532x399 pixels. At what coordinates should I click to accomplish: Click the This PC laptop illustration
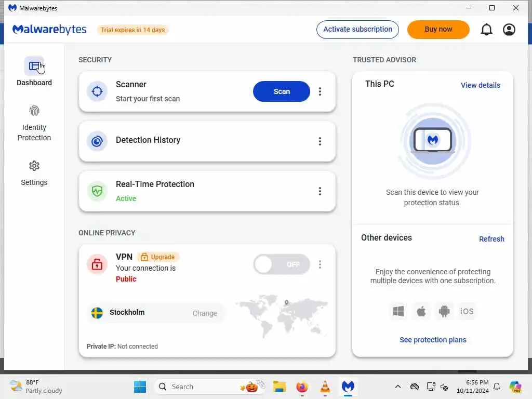433,141
